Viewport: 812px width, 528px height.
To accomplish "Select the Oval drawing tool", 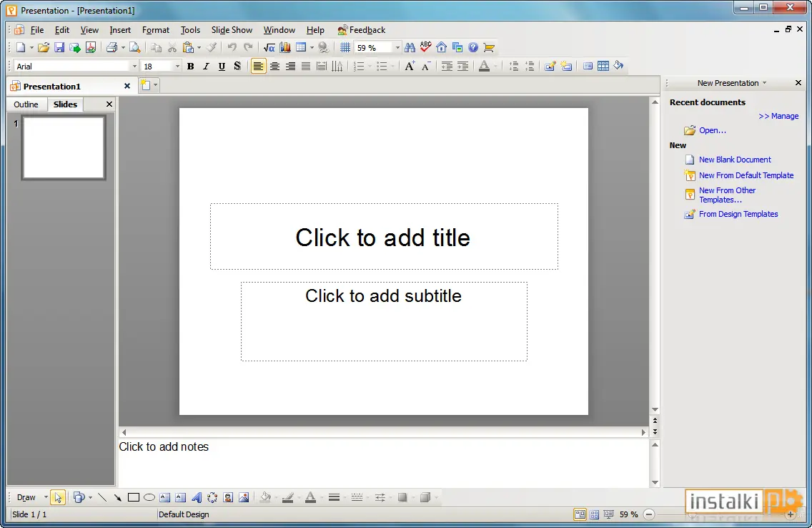I will tap(149, 497).
